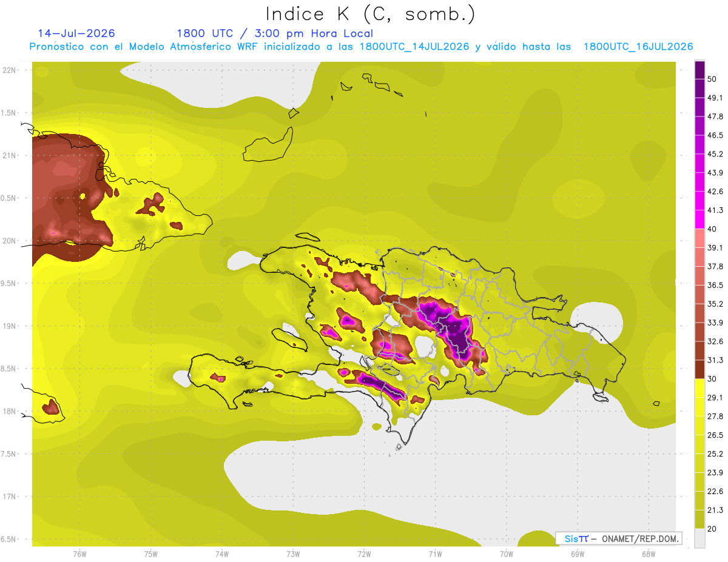Click the legend value '43.9'
728x562 pixels.
tap(716, 173)
